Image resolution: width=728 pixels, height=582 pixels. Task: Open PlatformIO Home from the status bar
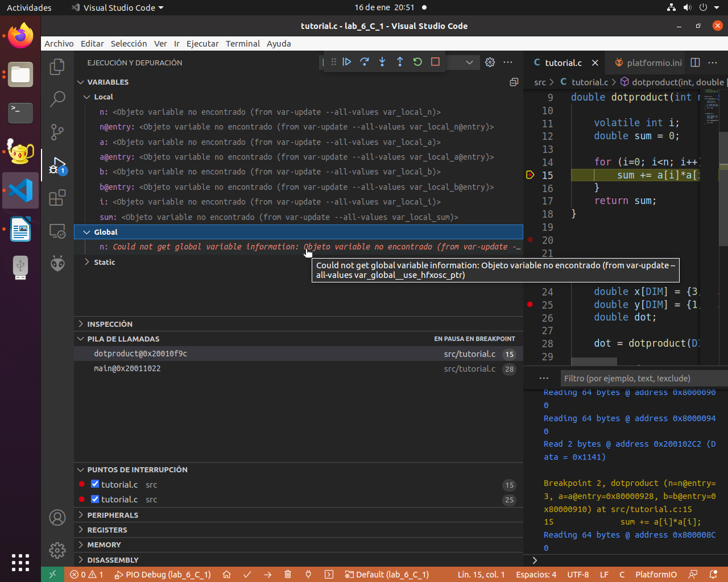[x=226, y=575]
